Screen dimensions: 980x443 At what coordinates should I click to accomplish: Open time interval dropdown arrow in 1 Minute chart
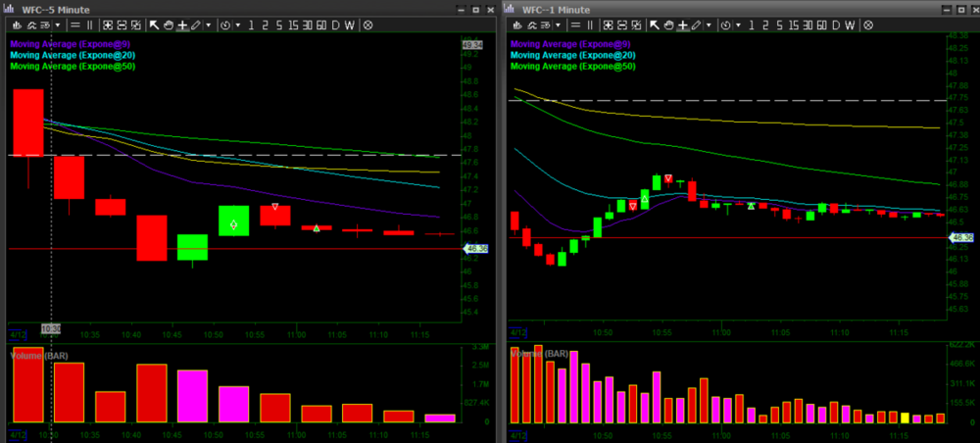739,25
